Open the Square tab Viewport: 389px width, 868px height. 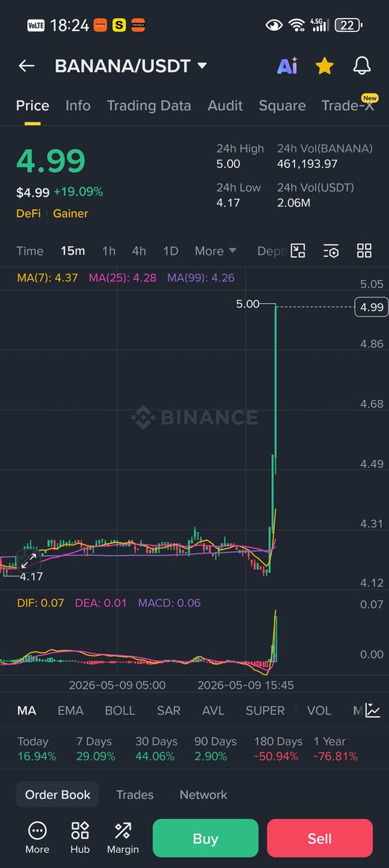[282, 106]
